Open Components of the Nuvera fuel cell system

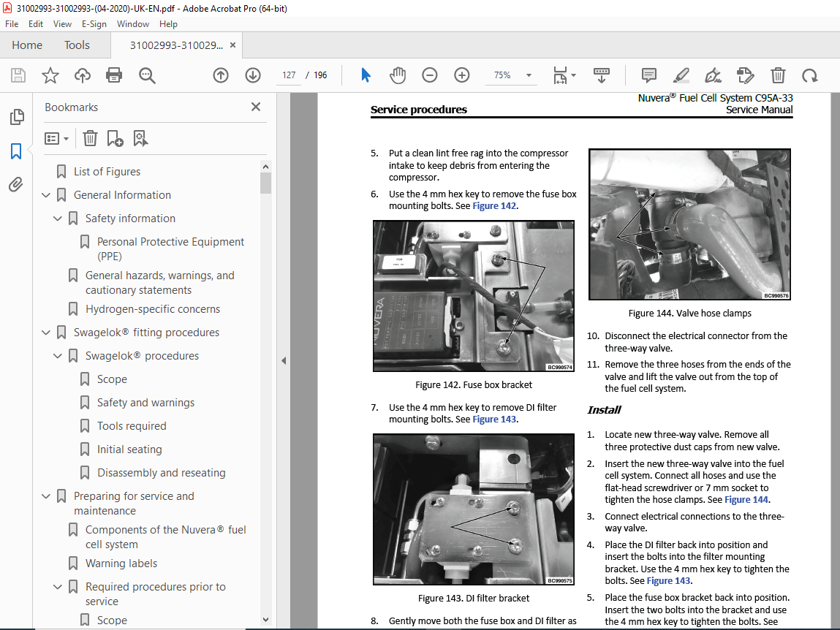tap(165, 536)
